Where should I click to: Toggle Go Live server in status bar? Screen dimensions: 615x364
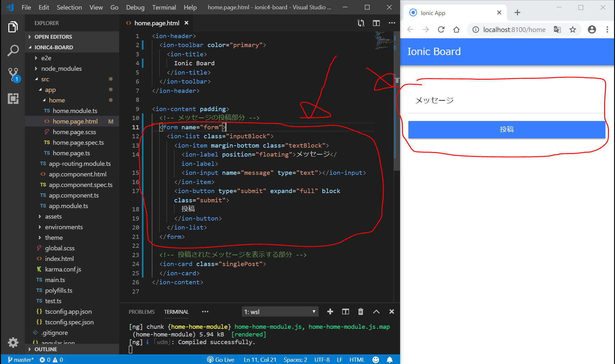click(x=221, y=360)
